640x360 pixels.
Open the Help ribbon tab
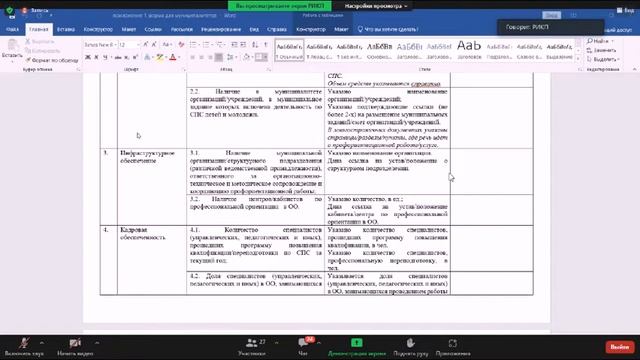point(277,29)
